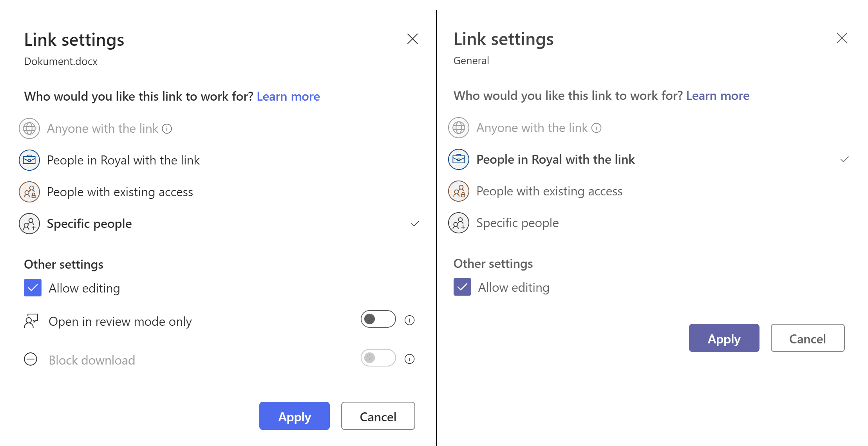Enable Open in review mode only toggle
The image size is (868, 446).
click(x=377, y=319)
